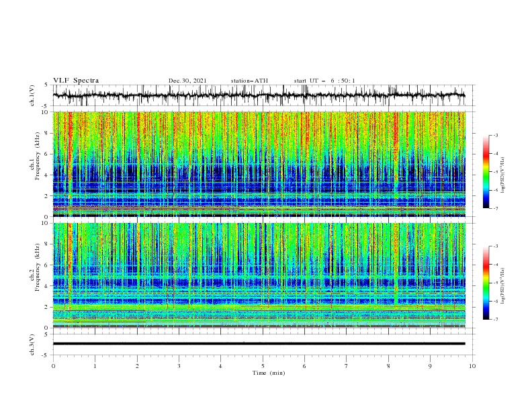This screenshot has width=532, height=411.
Task: Click the "-7" tick on ch.2 colorbar
Action: click(496, 319)
